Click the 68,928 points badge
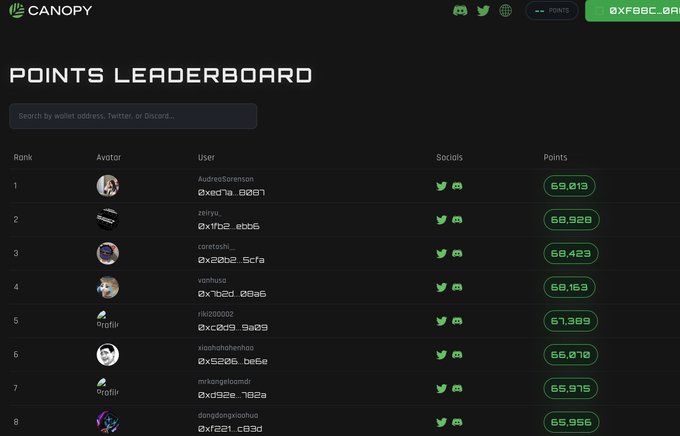Screen dimensions: 680x436 click(x=571, y=220)
